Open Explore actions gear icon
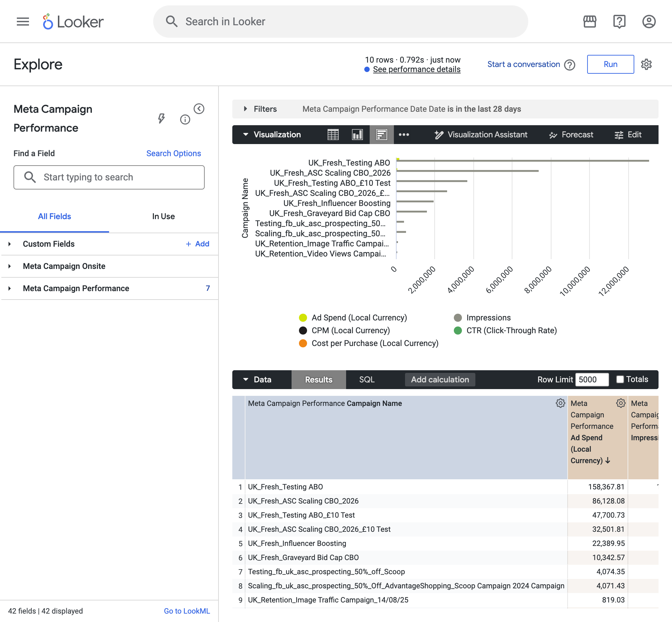Viewport: 672px width, 622px height. pos(646,64)
